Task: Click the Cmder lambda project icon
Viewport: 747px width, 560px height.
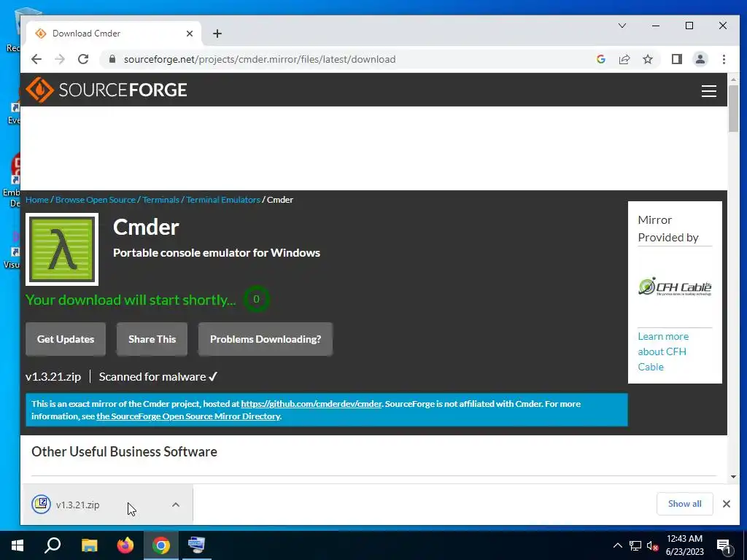Action: point(62,249)
